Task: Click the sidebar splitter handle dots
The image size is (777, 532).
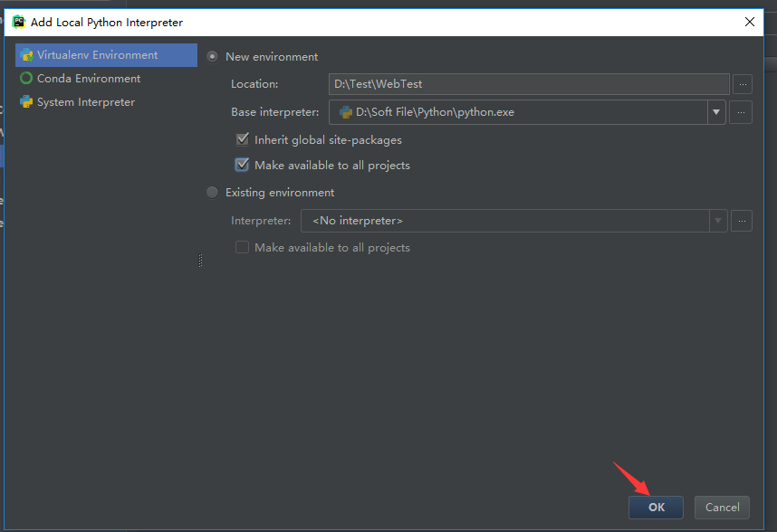Action: point(200,261)
